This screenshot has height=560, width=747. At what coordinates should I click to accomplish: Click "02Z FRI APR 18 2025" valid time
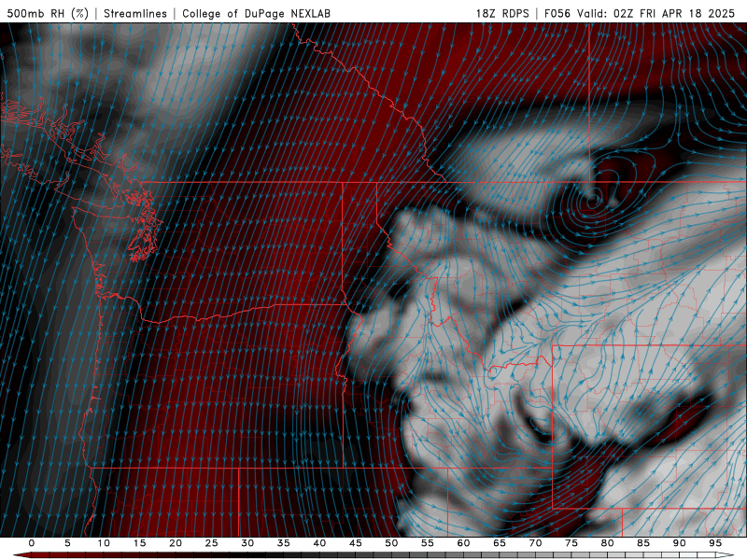674,13
